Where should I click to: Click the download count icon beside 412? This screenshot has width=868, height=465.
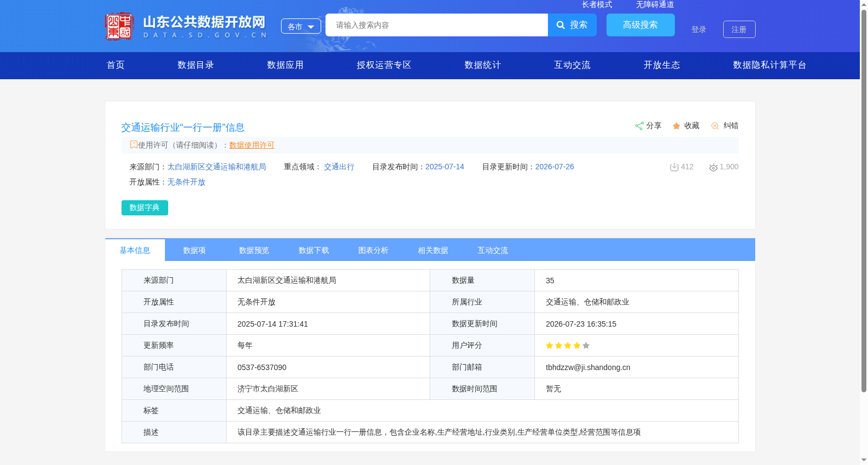click(x=674, y=167)
